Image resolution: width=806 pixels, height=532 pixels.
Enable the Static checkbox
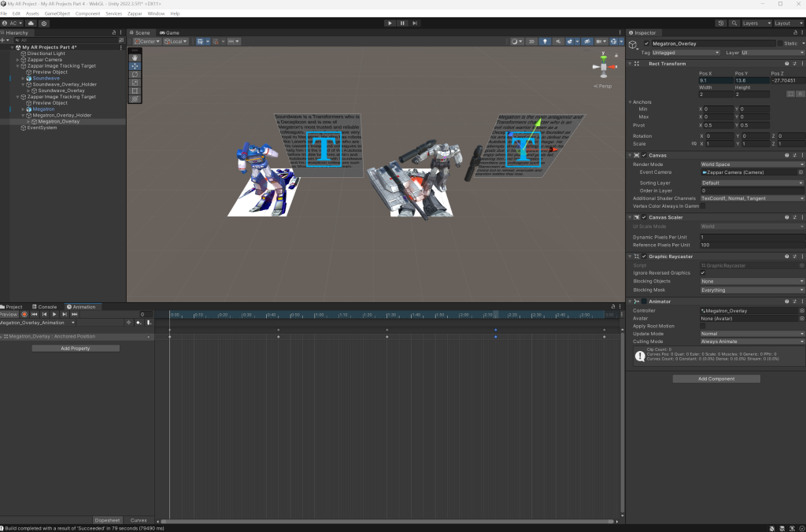pyautogui.click(x=781, y=43)
